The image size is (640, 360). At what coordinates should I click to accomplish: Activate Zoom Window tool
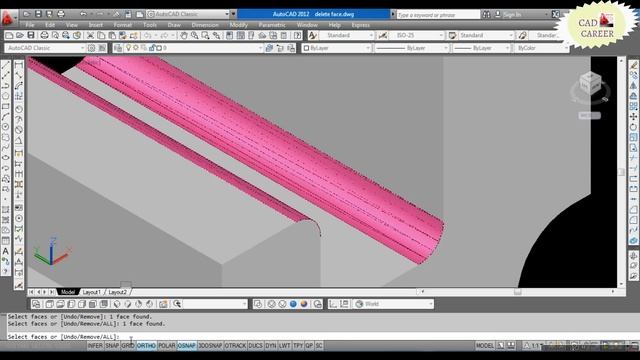coord(205,36)
